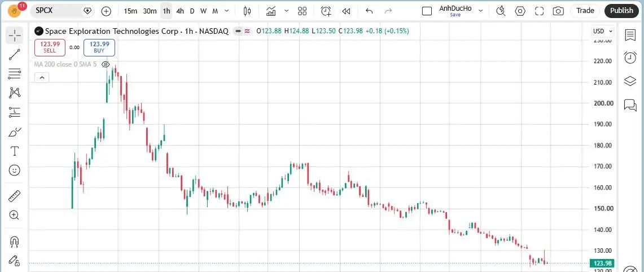Viewport: 644px width, 272px height.
Task: Select the trend line drawing tool
Action: tap(15, 55)
